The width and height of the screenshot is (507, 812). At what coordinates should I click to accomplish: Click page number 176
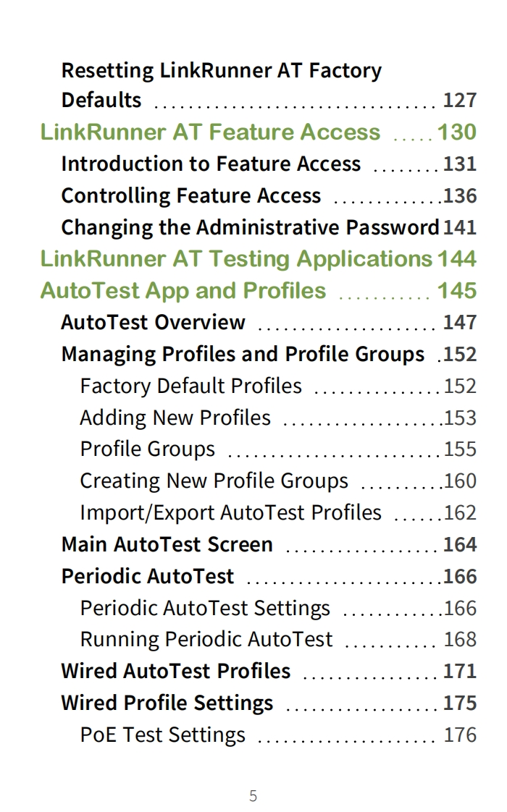coord(460,735)
